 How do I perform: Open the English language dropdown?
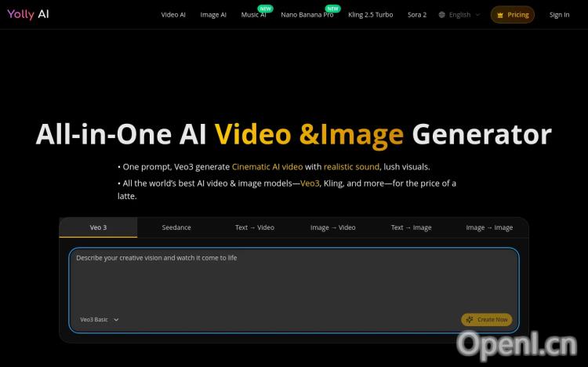pos(460,15)
